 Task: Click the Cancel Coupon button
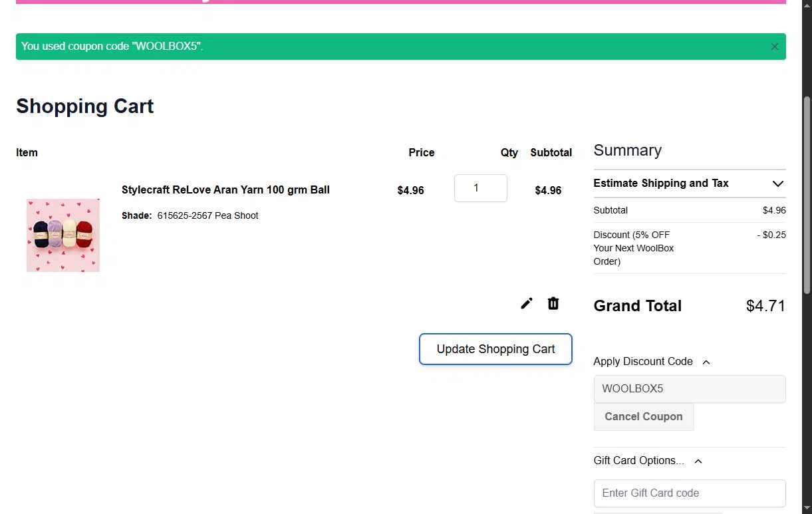pos(644,416)
